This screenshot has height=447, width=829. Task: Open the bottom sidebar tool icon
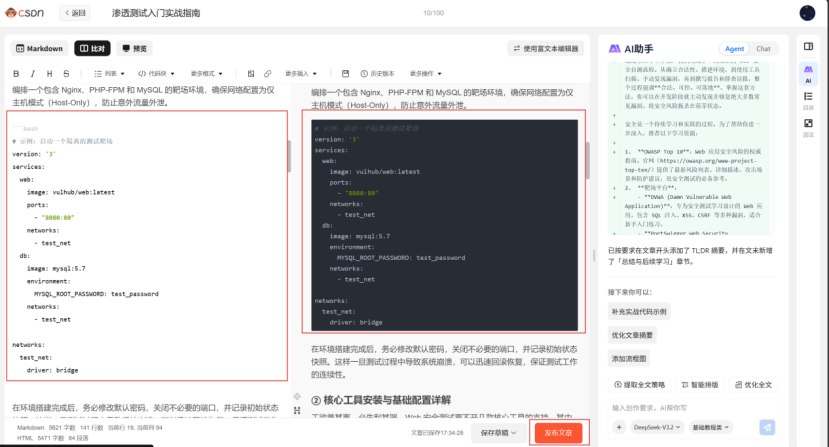tap(808, 127)
